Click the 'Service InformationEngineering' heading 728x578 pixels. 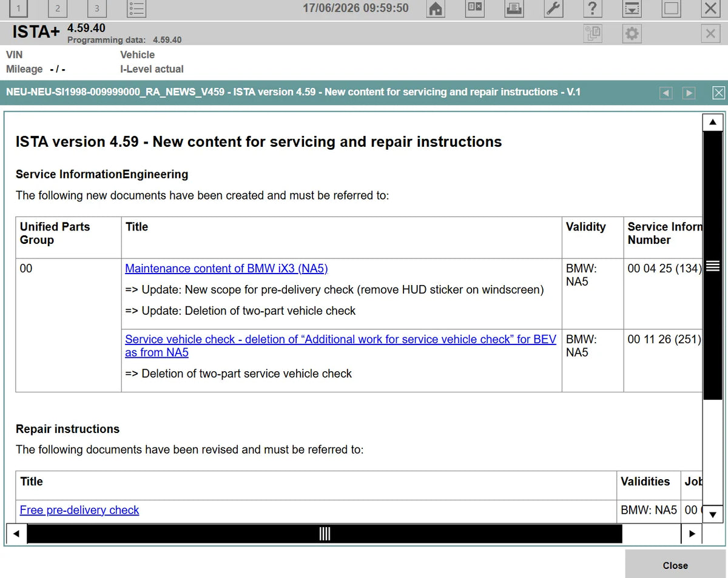point(102,174)
